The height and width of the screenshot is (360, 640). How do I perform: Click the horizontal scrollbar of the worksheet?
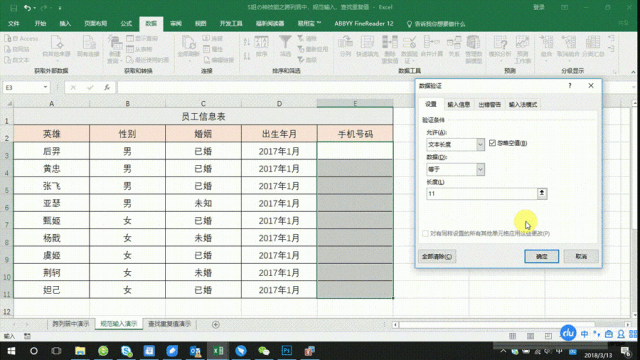(x=496, y=325)
